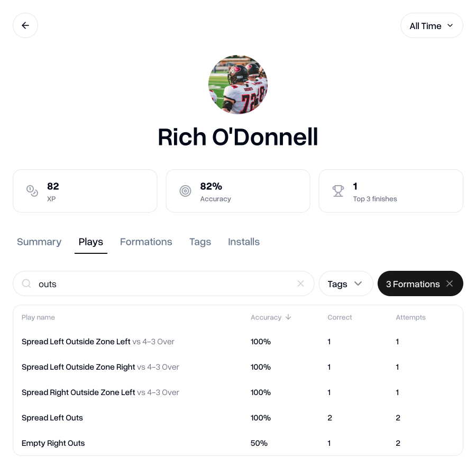
Task: Click Rich O'Donnell's profile photo
Action: 238,85
